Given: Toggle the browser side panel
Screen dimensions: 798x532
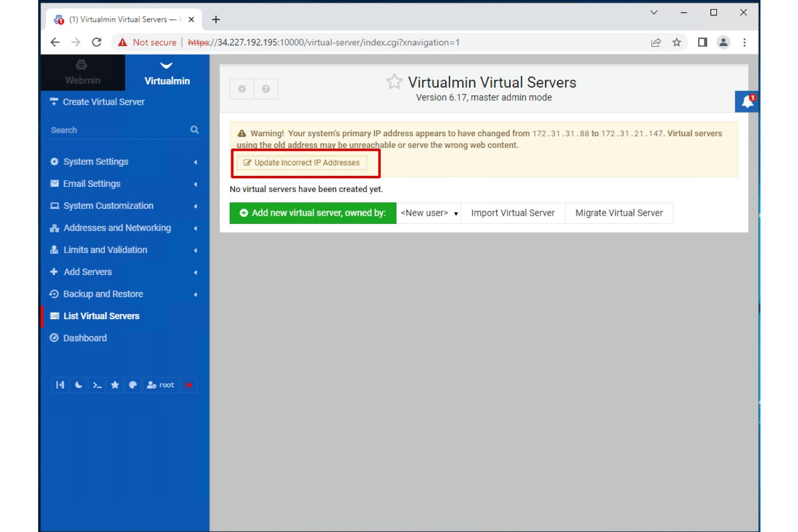Looking at the screenshot, I should pos(703,43).
